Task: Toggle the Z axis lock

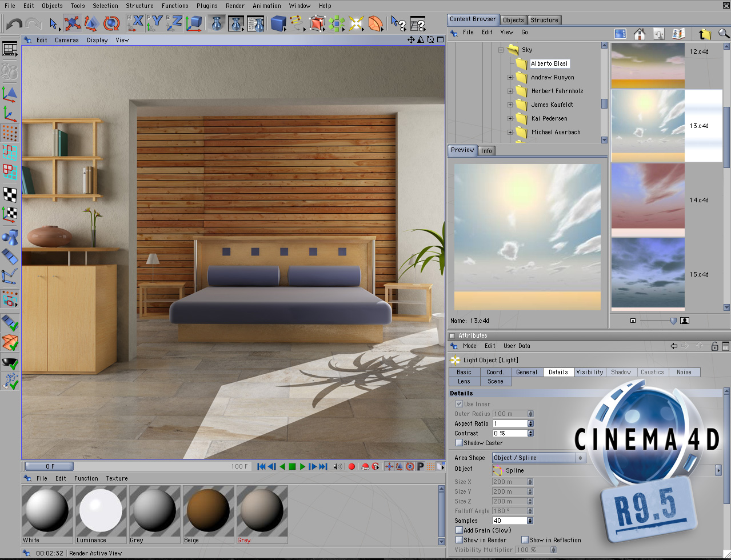Action: tap(174, 23)
